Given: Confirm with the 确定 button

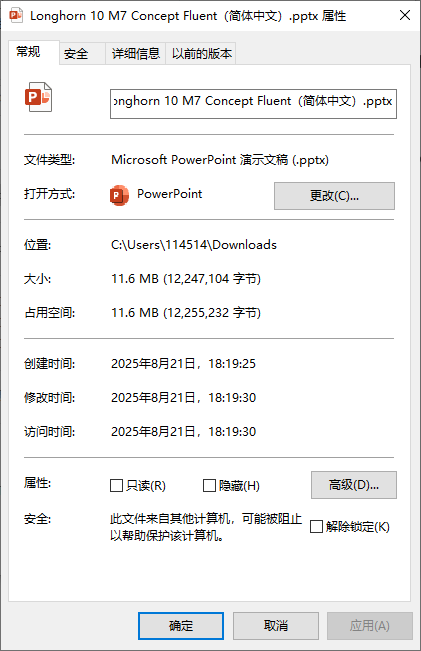Looking at the screenshot, I should point(181,626).
